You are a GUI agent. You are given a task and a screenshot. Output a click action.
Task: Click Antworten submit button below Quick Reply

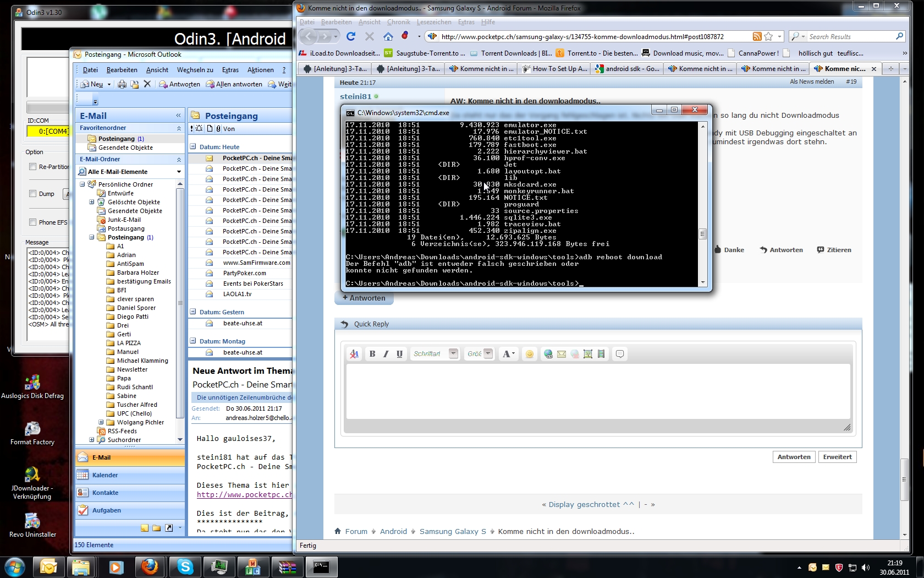tap(794, 457)
